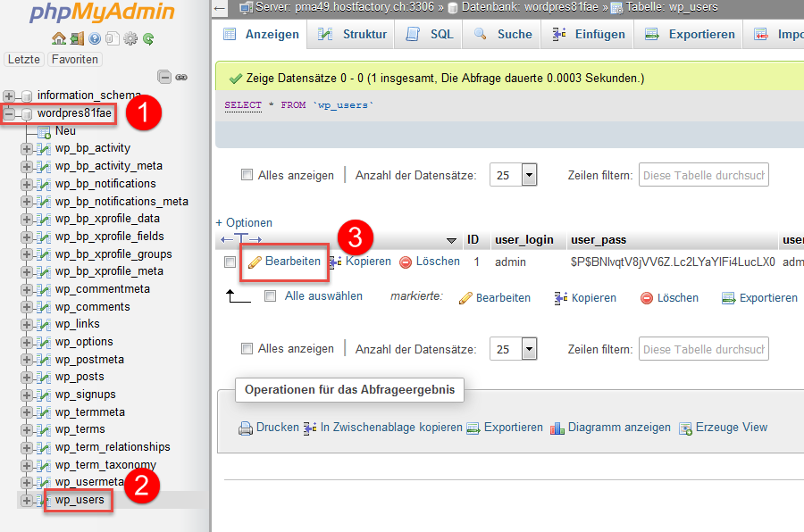This screenshot has height=532, width=804.
Task: Click the printer icon next to Drucken
Action: pos(246,428)
